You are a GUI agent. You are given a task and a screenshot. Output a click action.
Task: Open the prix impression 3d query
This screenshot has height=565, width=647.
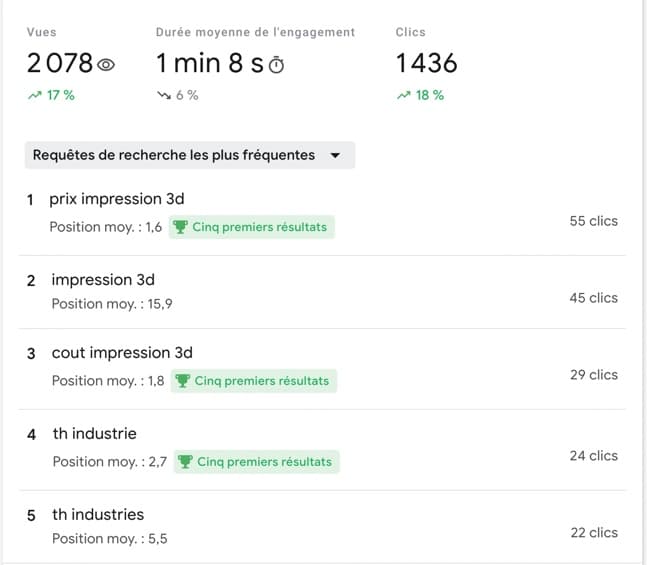pyautogui.click(x=117, y=199)
